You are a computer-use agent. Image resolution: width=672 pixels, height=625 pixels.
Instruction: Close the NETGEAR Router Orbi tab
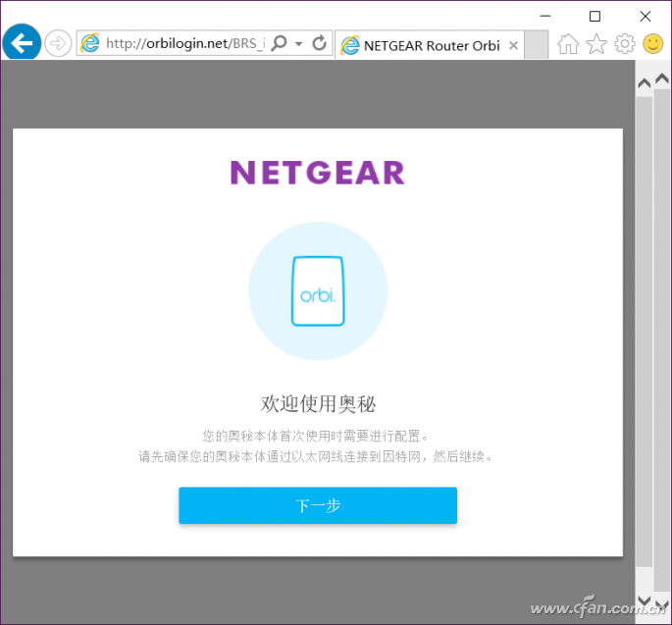513,45
